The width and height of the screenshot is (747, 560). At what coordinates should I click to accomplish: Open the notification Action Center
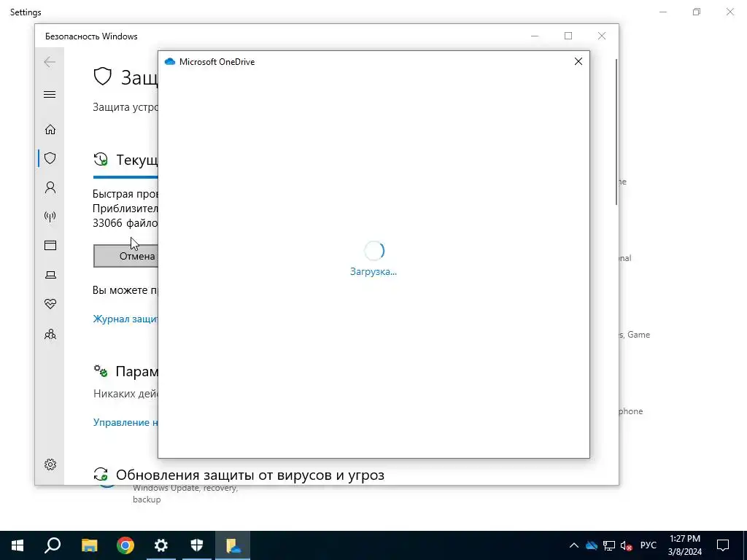(723, 545)
